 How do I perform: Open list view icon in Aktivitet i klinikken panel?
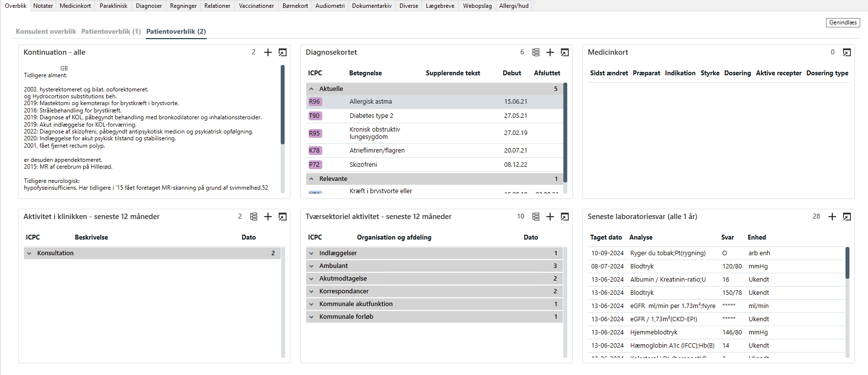click(254, 217)
